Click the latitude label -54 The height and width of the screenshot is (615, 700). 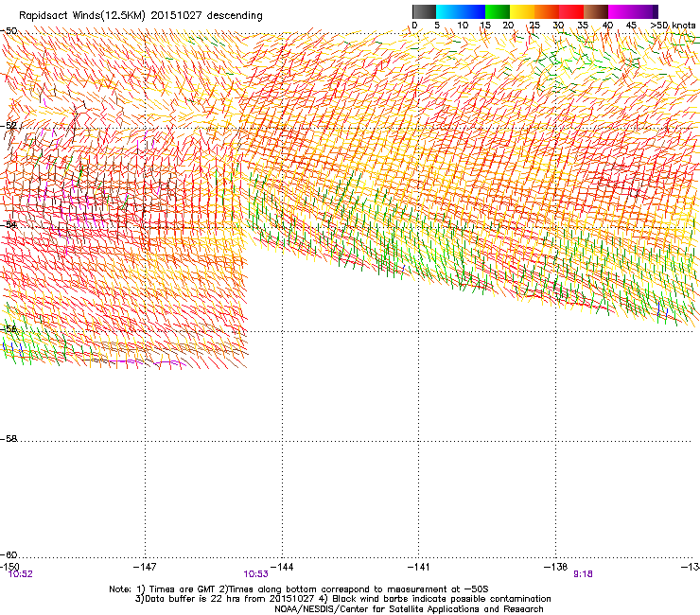tap(9, 224)
